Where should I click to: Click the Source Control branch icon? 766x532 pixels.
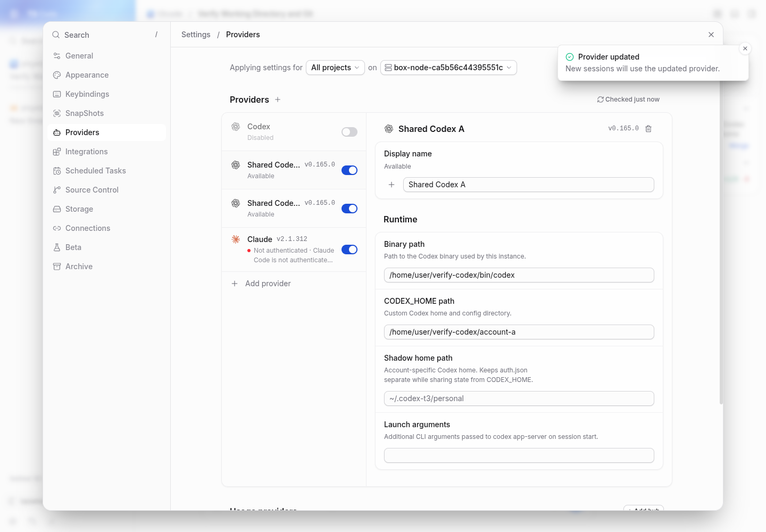pyautogui.click(x=57, y=190)
